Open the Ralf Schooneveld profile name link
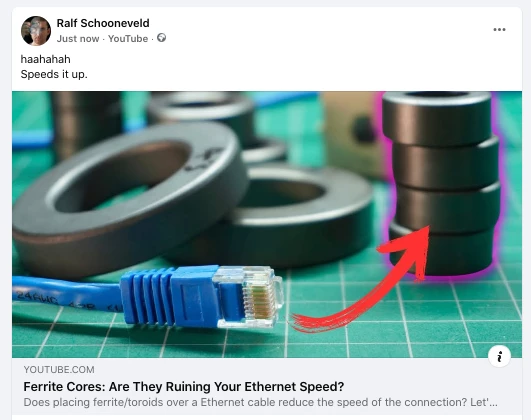 tap(103, 23)
